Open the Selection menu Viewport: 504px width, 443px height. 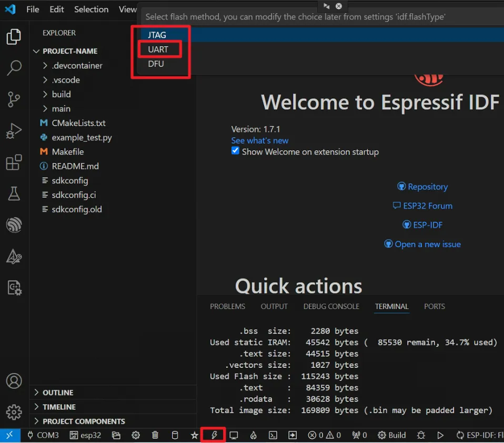click(91, 9)
